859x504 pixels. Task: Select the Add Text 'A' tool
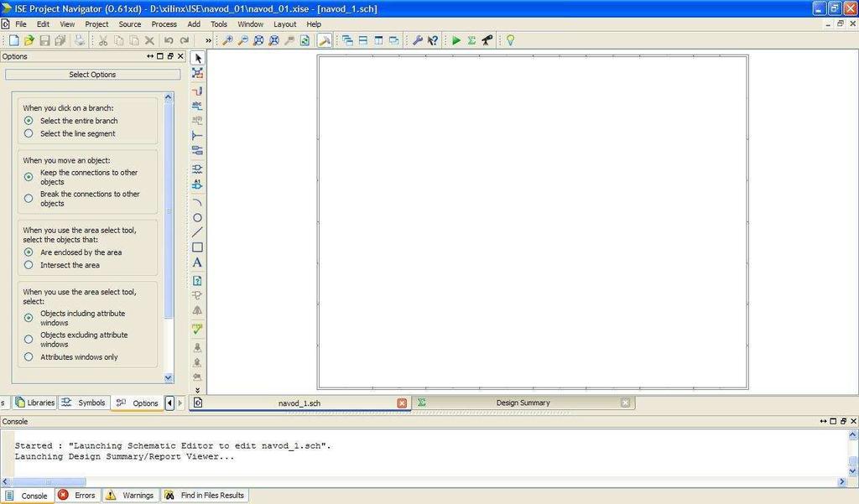point(197,262)
